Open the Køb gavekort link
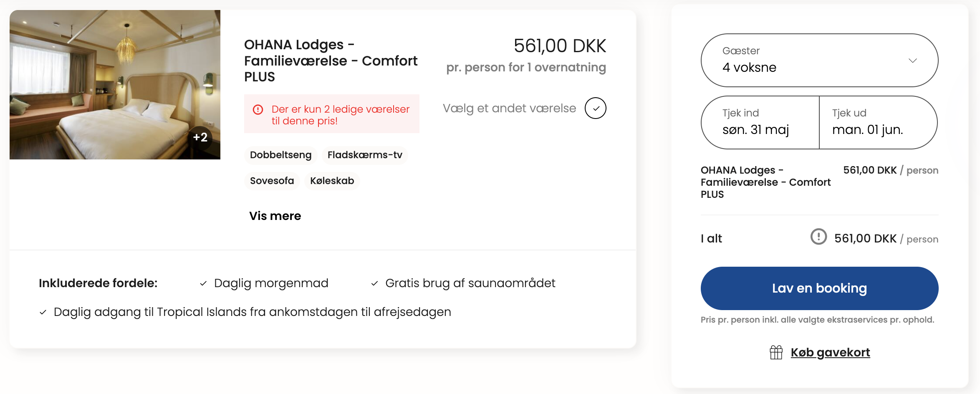This screenshot has height=394, width=980. pyautogui.click(x=830, y=353)
